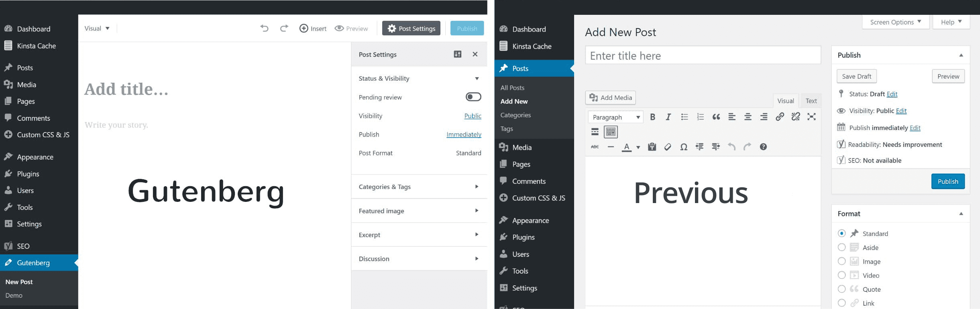Expand Categories & Tags section
Viewport: 980px width, 309px height.
point(419,187)
